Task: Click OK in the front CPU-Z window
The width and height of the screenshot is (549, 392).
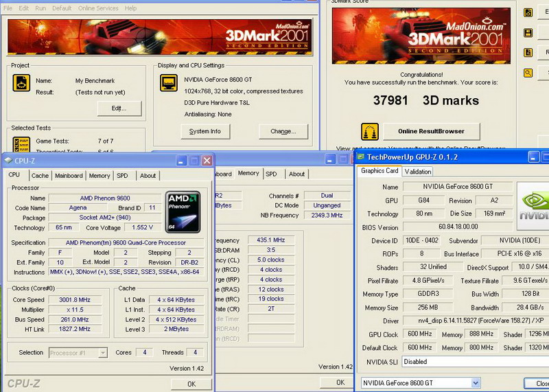Action: pyautogui.click(x=191, y=384)
